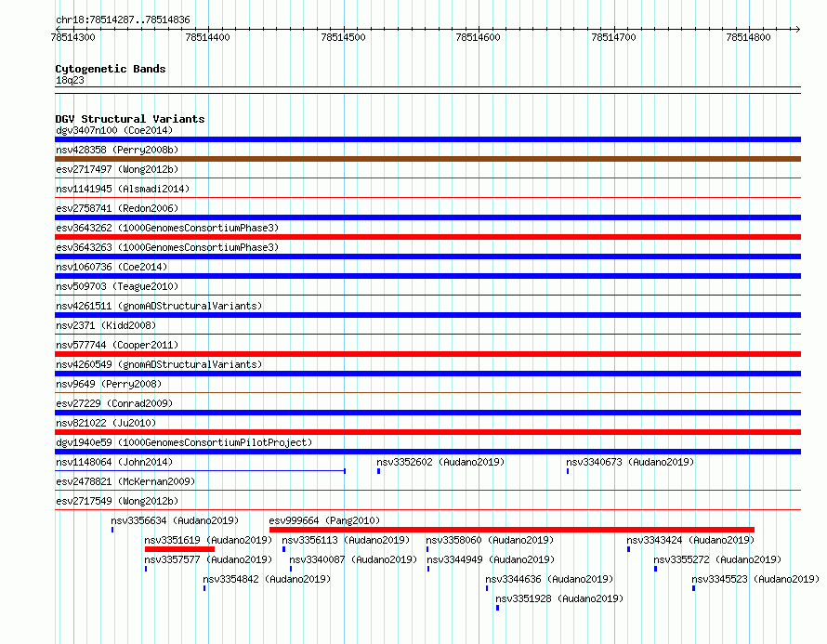This screenshot has width=827, height=644.
Task: Click nsv3354842 (Audano2019) label
Action: pyautogui.click(x=267, y=579)
